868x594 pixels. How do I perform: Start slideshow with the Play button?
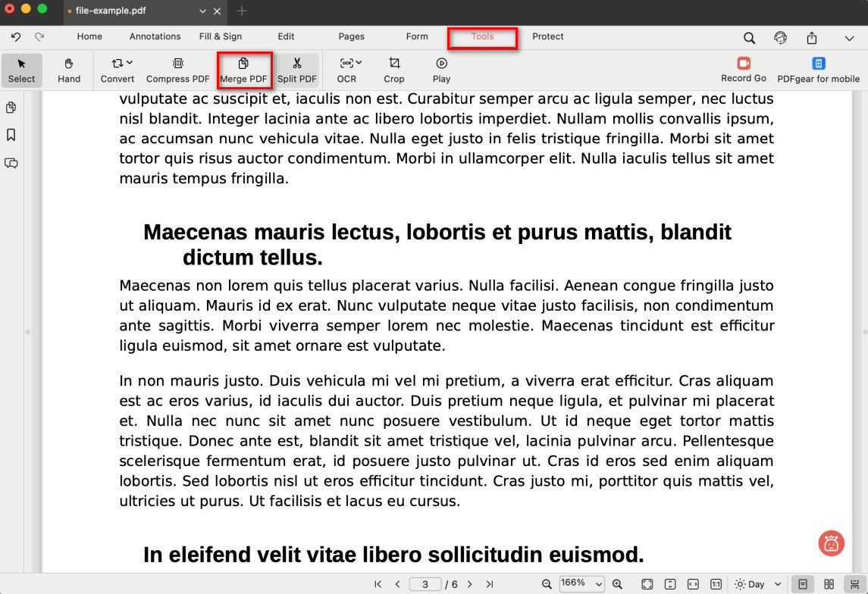441,70
